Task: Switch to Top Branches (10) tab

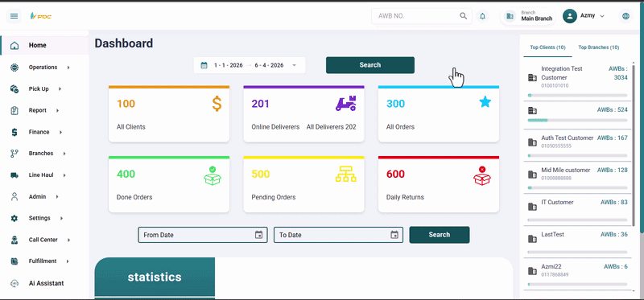Action: (x=598, y=47)
